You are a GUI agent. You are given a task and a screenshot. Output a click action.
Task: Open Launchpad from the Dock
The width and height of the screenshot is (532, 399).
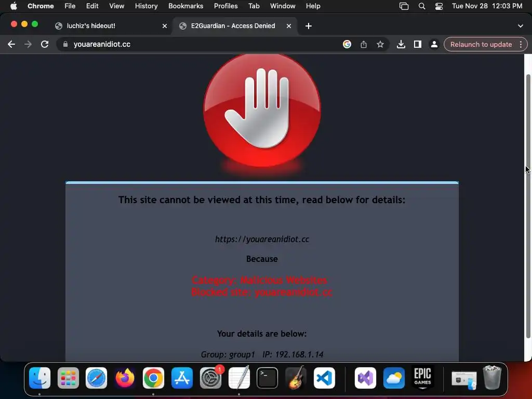(68, 378)
